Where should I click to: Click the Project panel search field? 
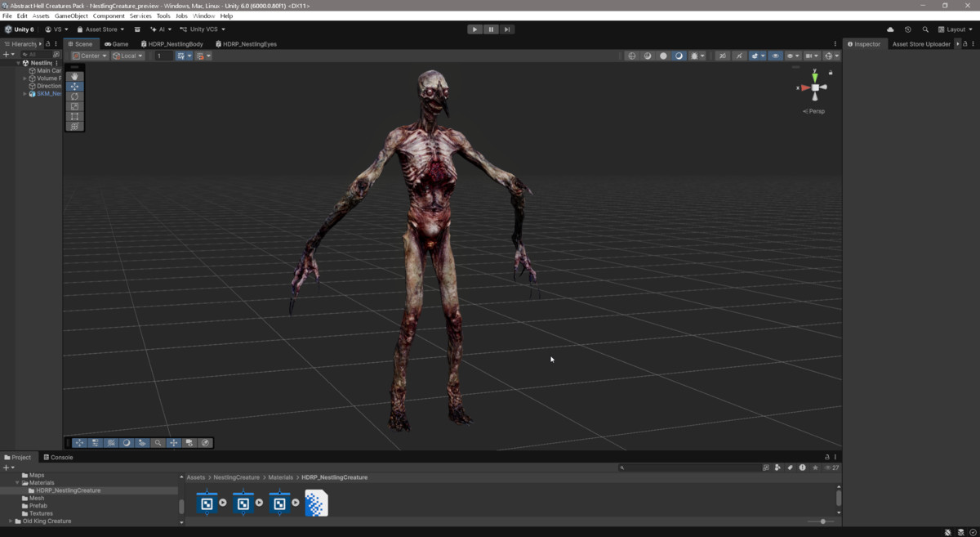pos(690,468)
